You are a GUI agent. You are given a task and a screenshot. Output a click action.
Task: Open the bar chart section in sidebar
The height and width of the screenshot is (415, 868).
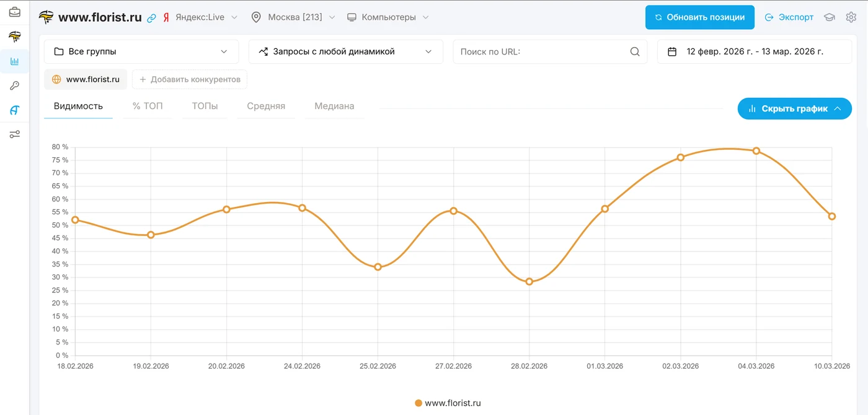[x=14, y=61]
